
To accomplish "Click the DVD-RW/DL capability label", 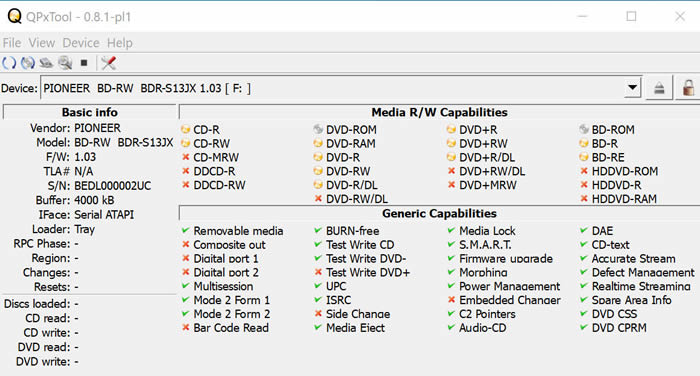I will (357, 199).
